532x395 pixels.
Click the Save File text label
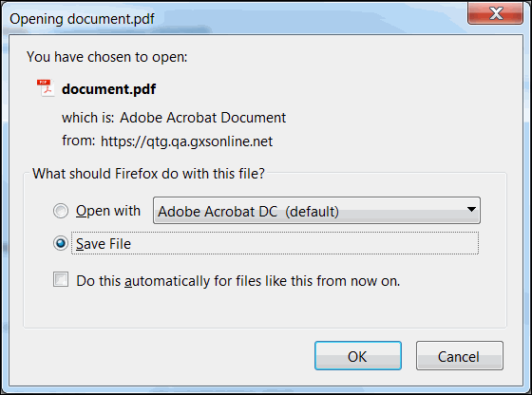tap(104, 244)
